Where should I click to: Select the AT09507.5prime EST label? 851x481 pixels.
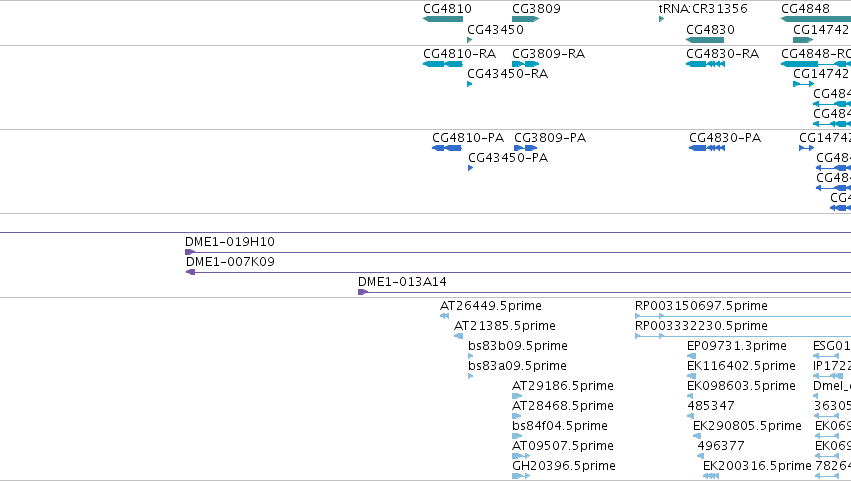[x=563, y=446]
